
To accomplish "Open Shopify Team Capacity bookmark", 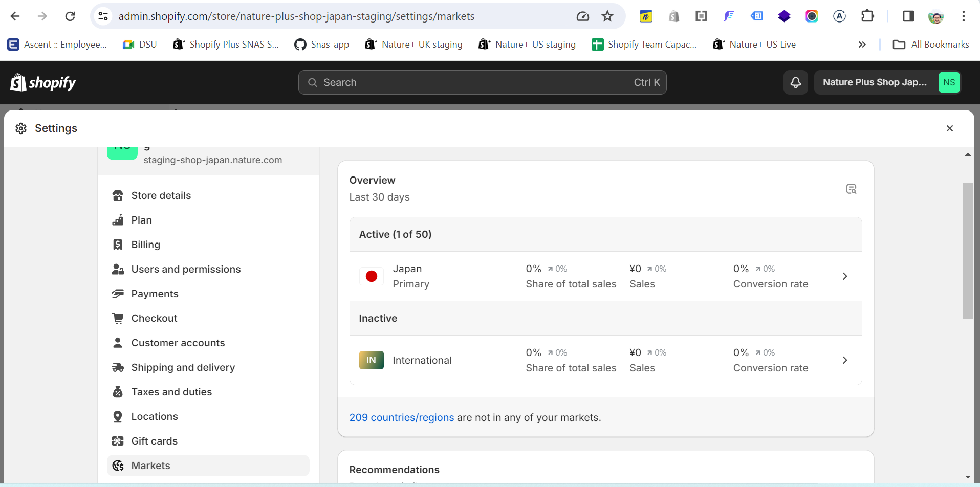I will tap(644, 45).
